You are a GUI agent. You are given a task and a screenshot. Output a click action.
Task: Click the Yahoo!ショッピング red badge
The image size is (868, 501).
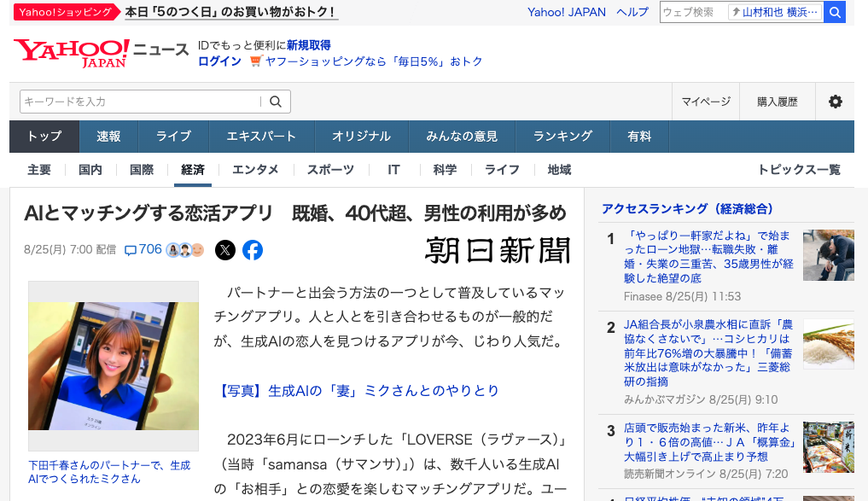pos(66,12)
